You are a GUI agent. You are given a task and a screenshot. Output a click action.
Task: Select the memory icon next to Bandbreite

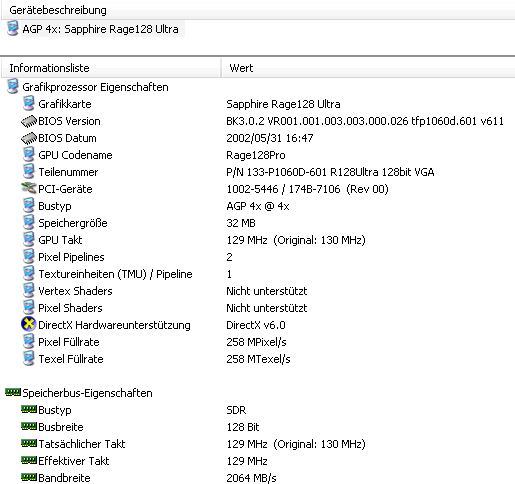click(29, 477)
